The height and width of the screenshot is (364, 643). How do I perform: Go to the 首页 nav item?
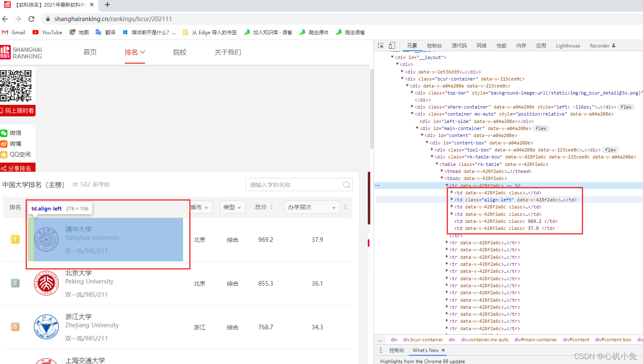pos(90,52)
